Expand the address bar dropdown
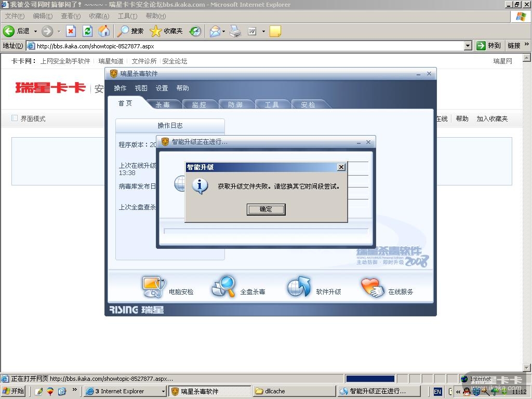 [x=468, y=46]
